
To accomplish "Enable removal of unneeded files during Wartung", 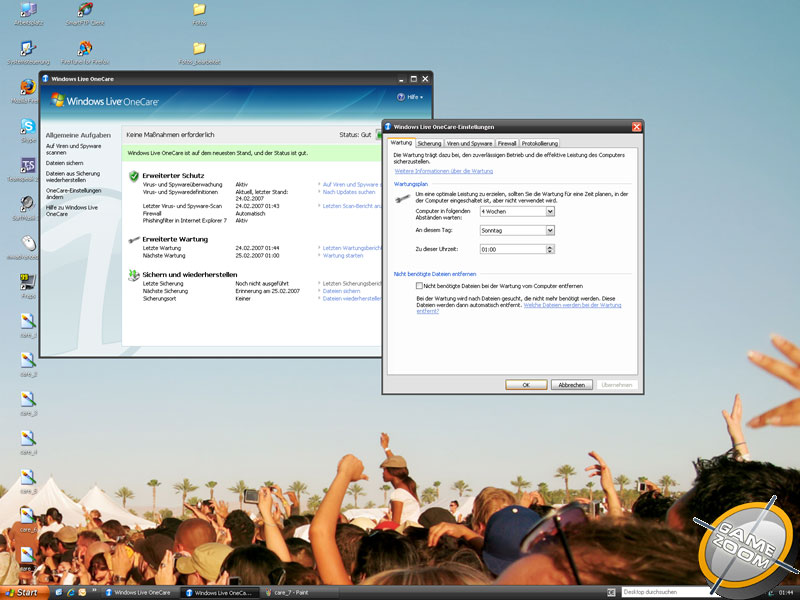I will 419,286.
